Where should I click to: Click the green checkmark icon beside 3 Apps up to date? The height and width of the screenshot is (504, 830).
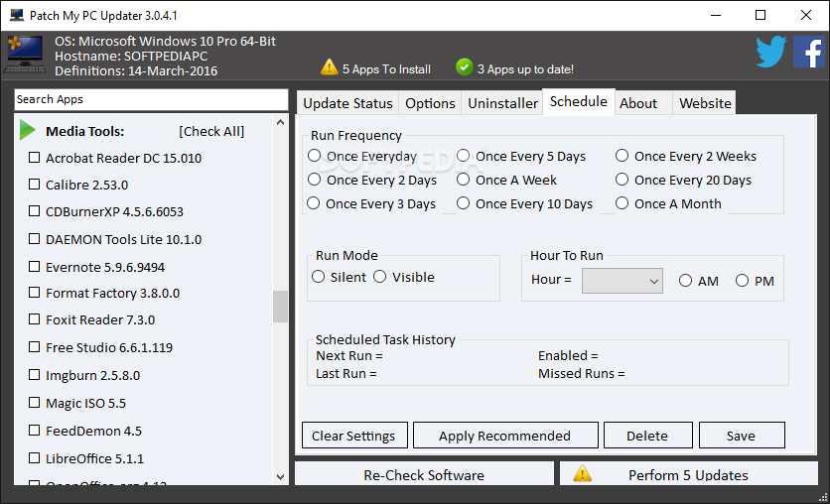464,67
